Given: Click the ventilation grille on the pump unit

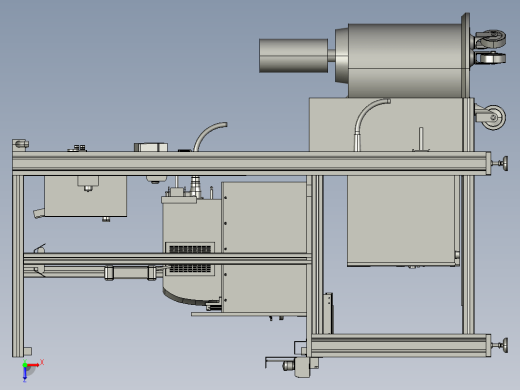Looking at the screenshot, I should pyautogui.click(x=190, y=259).
